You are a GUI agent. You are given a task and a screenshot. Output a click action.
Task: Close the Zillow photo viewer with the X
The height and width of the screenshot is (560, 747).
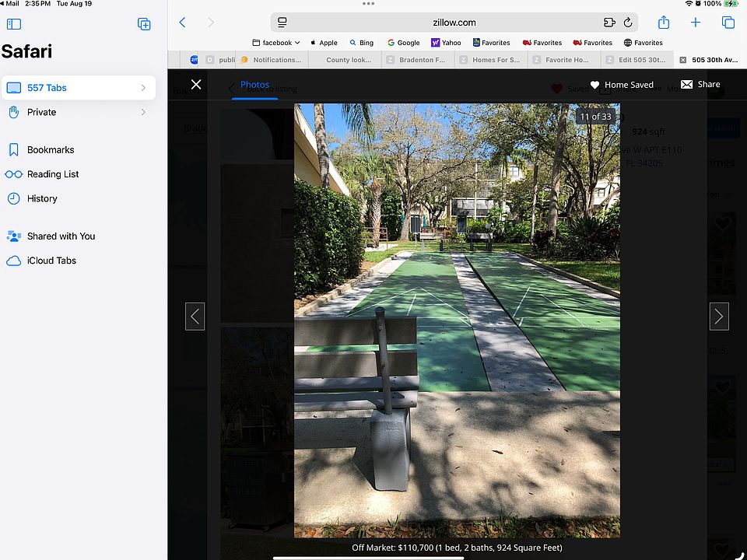[196, 84]
